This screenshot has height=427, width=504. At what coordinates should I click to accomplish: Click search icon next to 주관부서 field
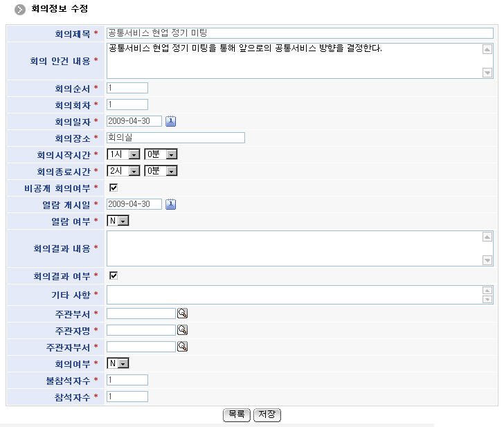(x=183, y=314)
